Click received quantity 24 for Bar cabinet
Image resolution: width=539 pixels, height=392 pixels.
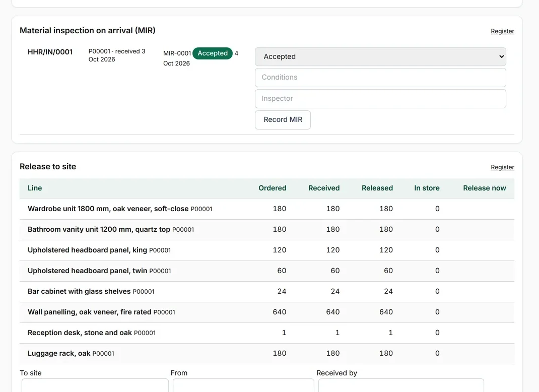point(335,291)
